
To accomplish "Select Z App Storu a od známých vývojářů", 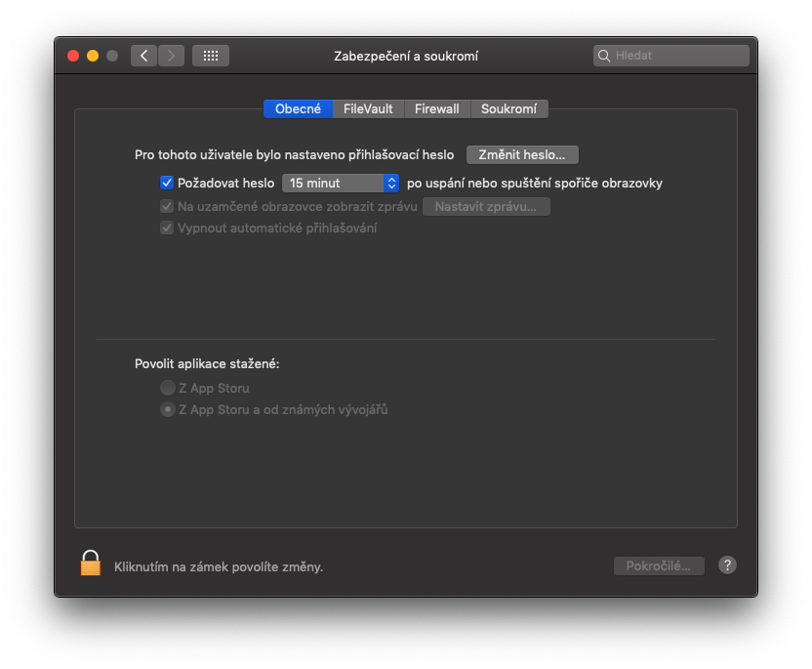I will [x=167, y=410].
